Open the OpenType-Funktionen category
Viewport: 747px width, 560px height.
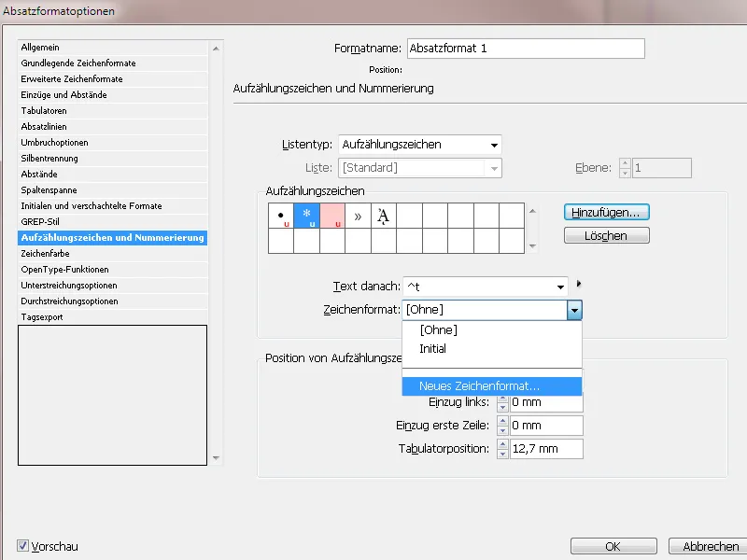click(112, 269)
